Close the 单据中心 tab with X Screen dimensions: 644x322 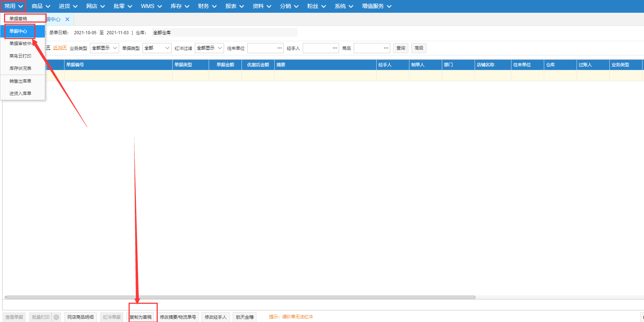67,19
